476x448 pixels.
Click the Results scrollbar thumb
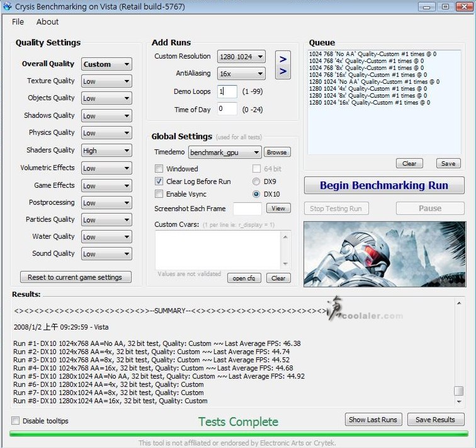click(x=459, y=391)
